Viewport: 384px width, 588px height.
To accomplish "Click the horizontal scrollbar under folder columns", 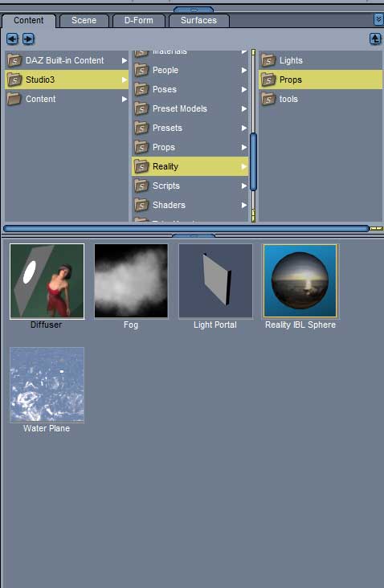I will click(x=186, y=228).
